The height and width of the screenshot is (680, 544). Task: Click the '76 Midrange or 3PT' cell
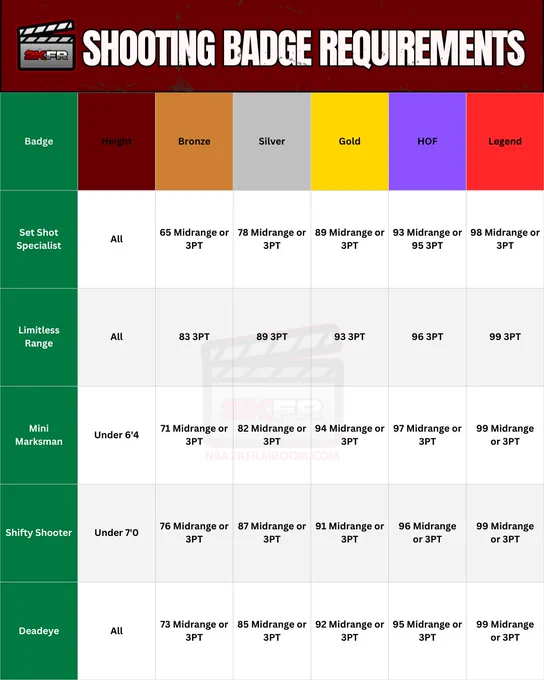coord(194,533)
